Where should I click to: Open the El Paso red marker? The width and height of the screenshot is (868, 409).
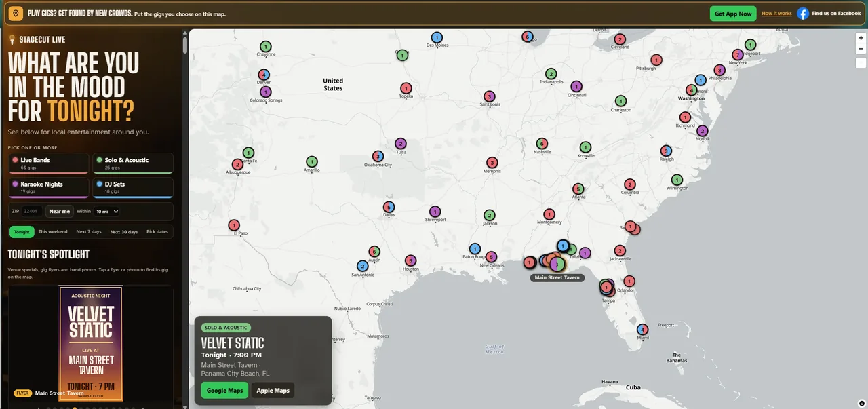pos(234,225)
